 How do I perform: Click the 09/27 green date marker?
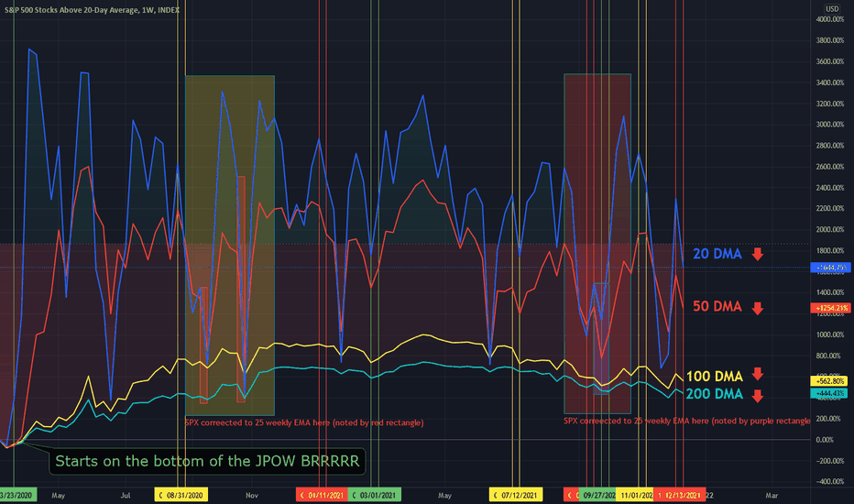pyautogui.click(x=597, y=495)
